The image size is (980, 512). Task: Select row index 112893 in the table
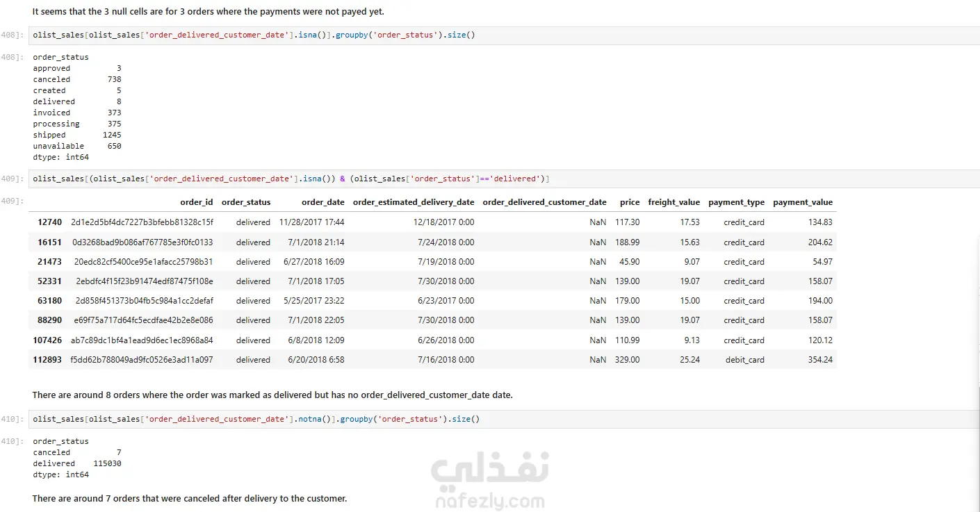[x=47, y=359]
